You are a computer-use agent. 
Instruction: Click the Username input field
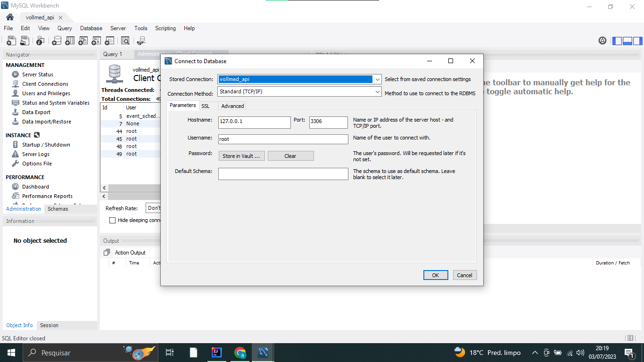point(283,139)
